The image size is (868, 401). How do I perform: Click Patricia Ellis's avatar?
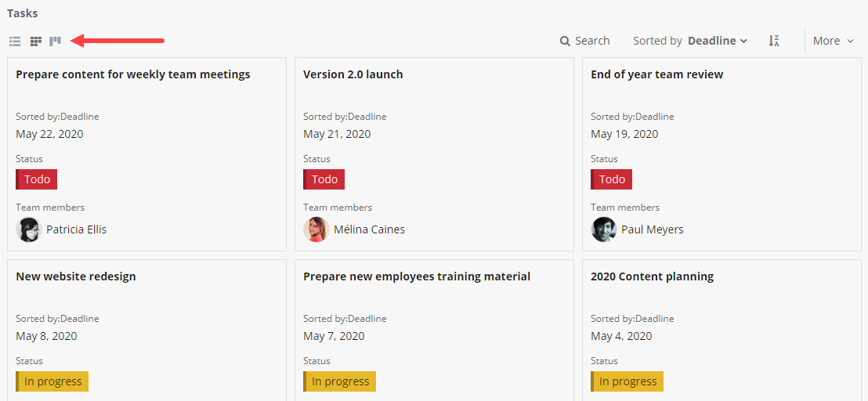[28, 229]
